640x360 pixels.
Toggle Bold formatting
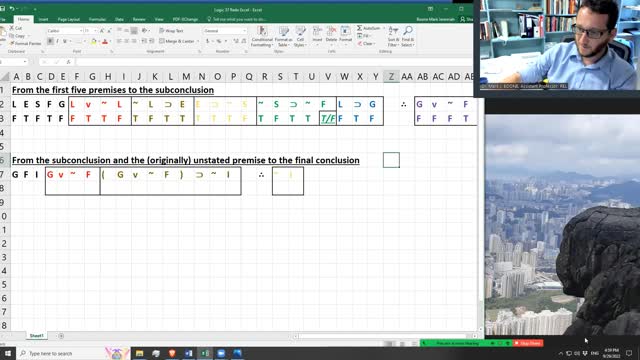[50, 41]
